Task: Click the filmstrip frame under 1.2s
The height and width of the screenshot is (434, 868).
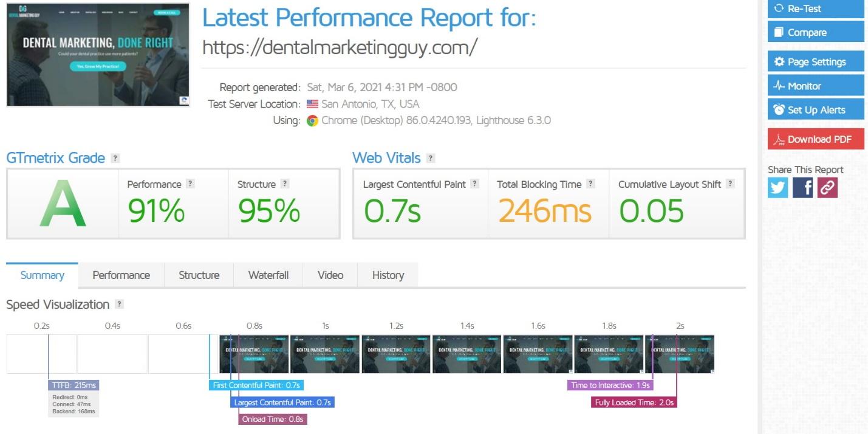Action: pyautogui.click(x=396, y=354)
